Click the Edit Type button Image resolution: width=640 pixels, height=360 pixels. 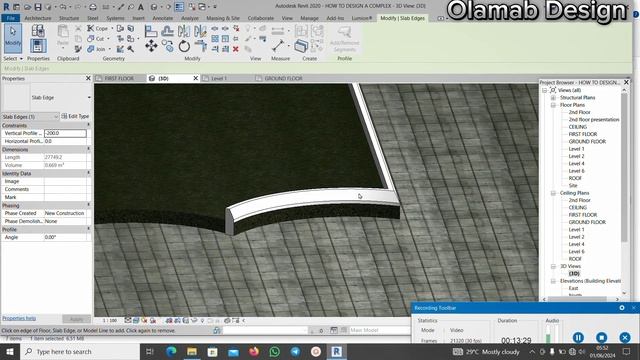75,116
